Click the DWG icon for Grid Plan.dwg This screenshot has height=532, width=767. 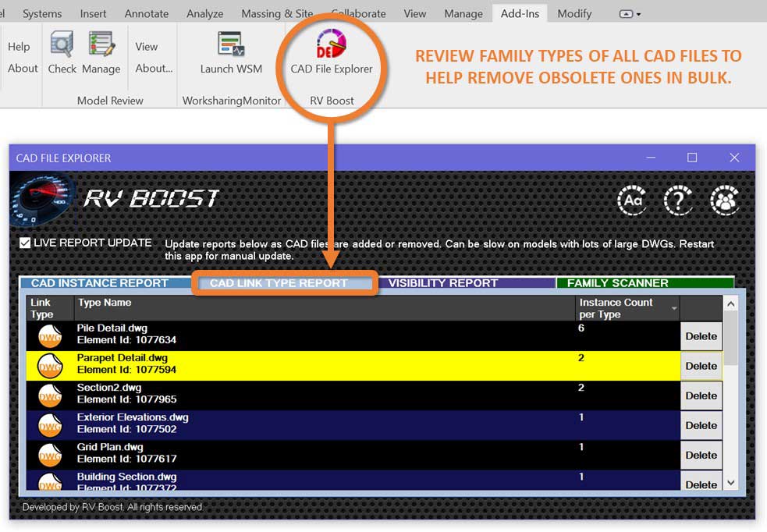point(51,456)
